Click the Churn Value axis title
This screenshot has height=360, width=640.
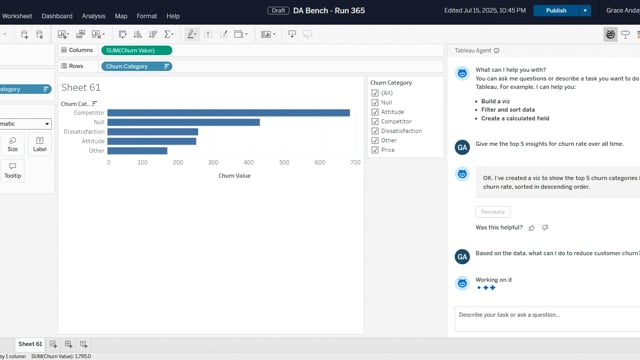click(234, 176)
